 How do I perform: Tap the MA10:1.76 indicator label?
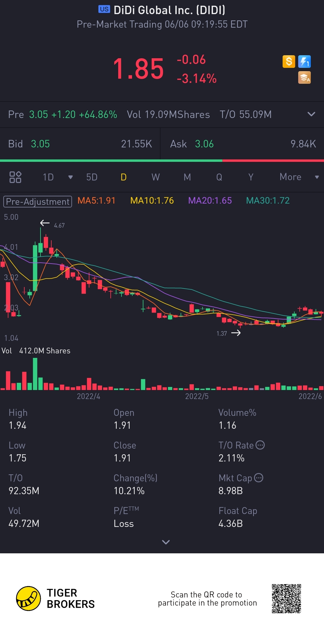[x=152, y=201]
